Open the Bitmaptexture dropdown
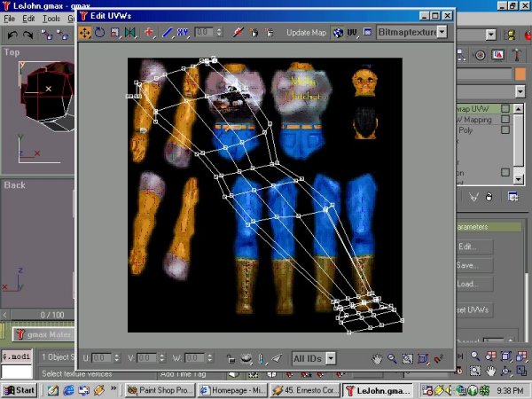The image size is (532, 399). point(442,32)
